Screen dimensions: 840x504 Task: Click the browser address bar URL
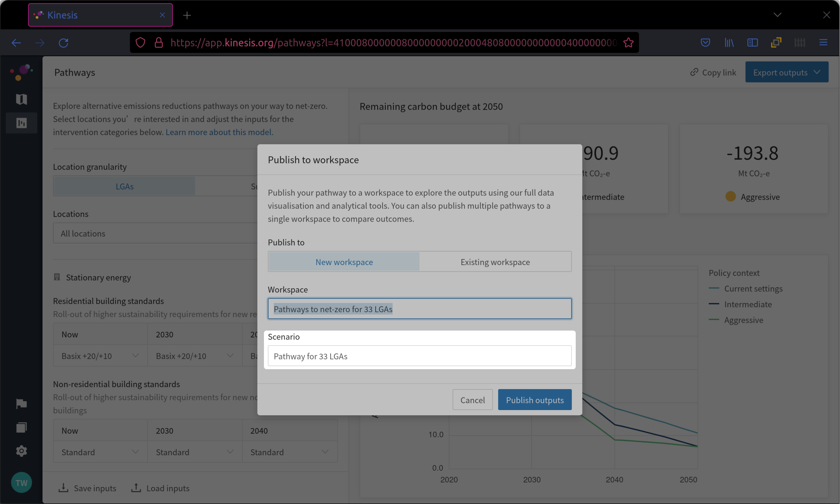tap(394, 43)
